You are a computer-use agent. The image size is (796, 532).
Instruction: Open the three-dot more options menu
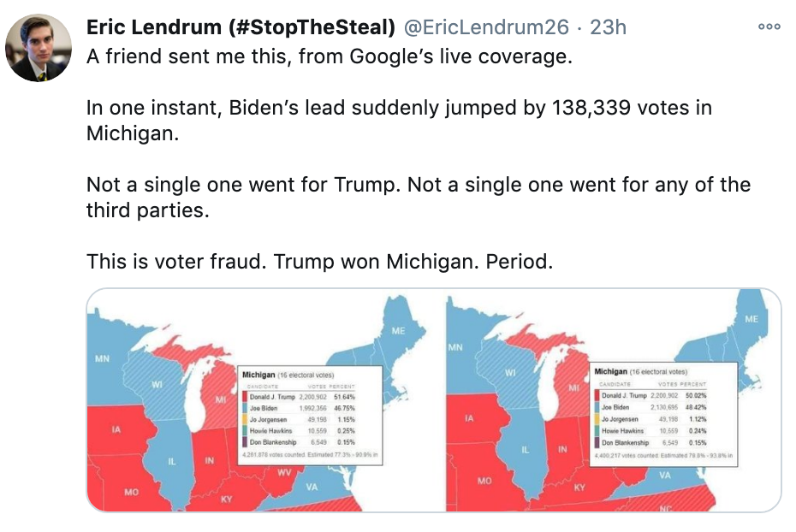[x=769, y=27]
